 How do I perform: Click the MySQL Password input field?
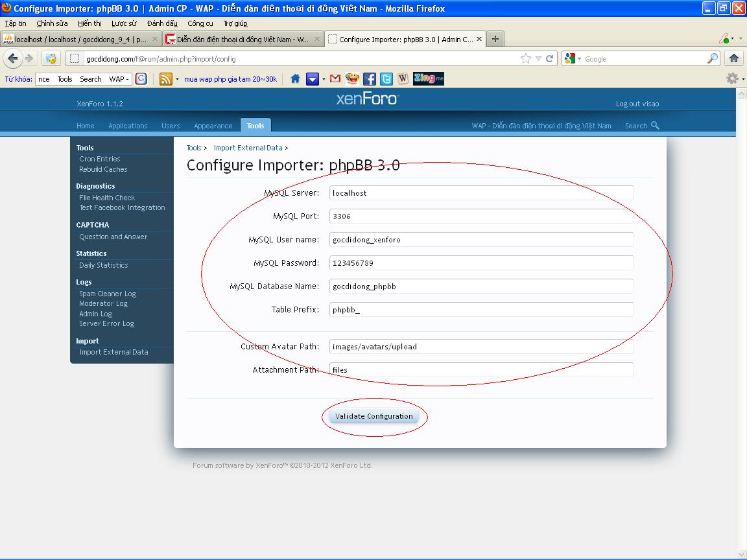point(482,263)
